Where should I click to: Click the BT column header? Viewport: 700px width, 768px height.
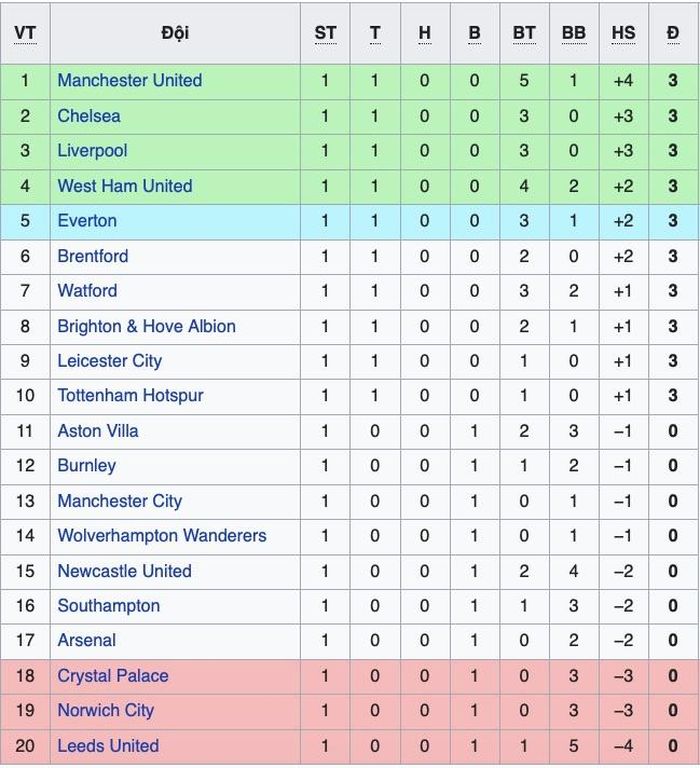[524, 33]
